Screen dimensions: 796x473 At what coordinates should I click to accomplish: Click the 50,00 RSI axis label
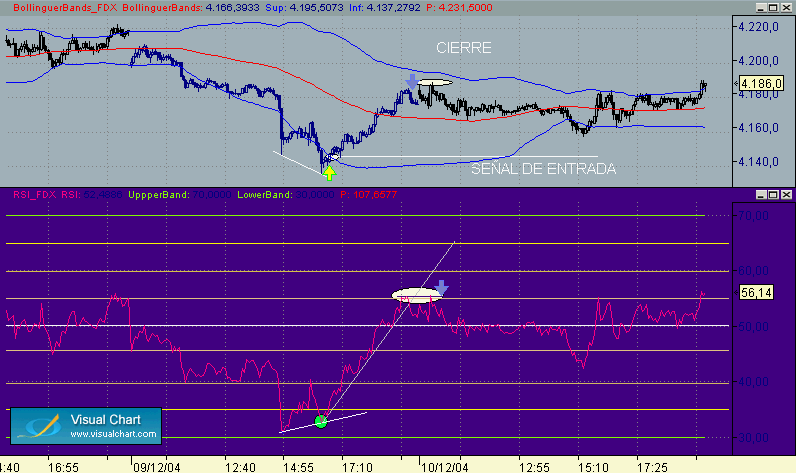(753, 326)
